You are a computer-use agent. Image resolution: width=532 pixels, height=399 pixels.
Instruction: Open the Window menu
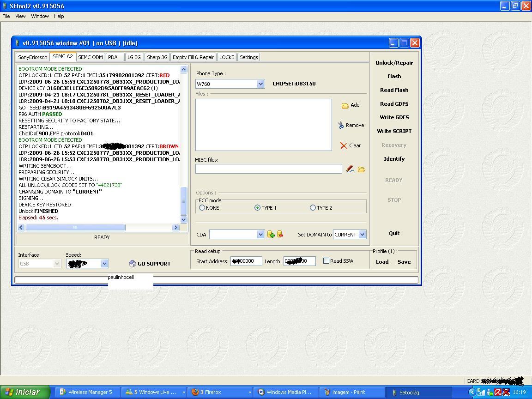tap(40, 16)
